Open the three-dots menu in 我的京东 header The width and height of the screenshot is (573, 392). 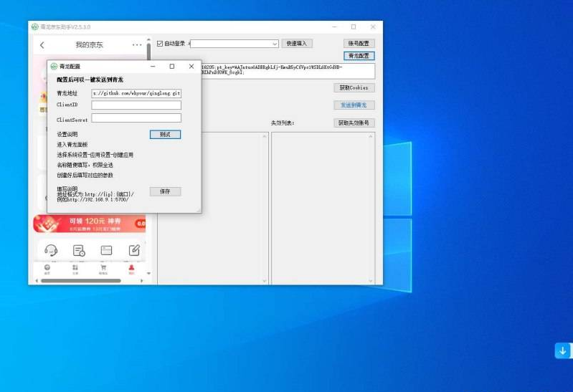tap(137, 45)
